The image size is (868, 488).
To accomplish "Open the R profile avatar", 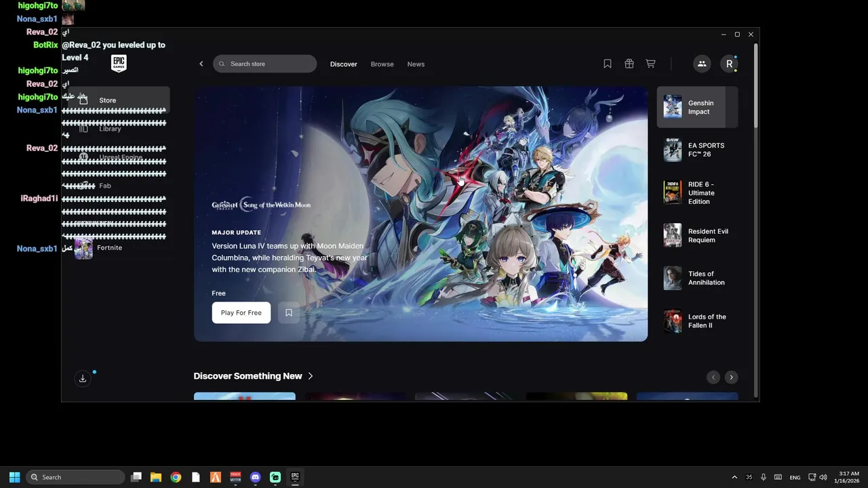I will pos(729,64).
